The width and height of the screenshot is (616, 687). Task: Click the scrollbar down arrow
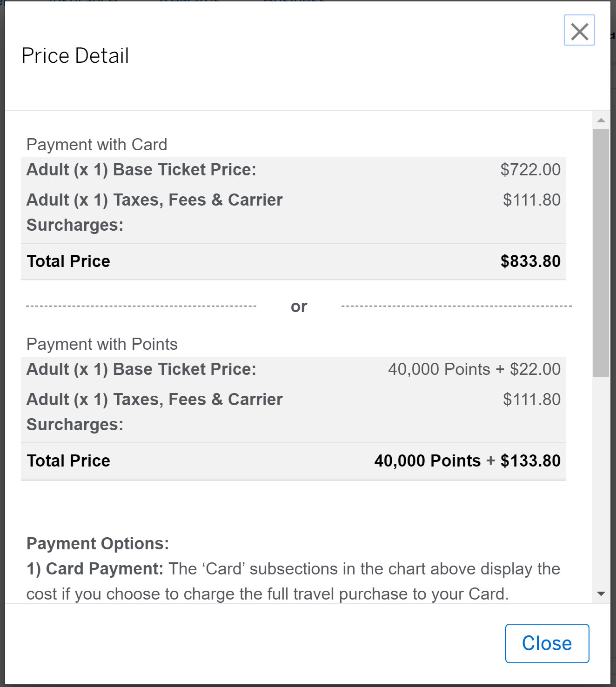[601, 594]
